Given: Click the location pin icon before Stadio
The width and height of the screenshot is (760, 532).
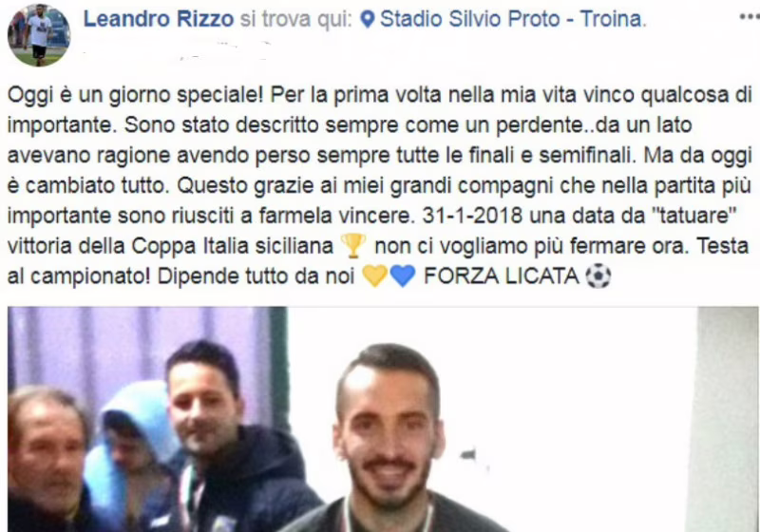Looking at the screenshot, I should point(368,19).
